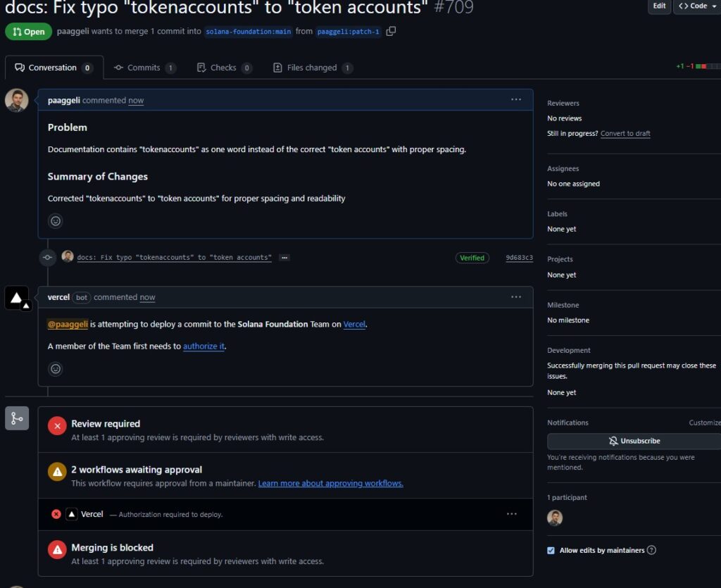Add emoji reaction to paaggeli's comment
Viewport: 721px width, 588px height.
tap(56, 221)
